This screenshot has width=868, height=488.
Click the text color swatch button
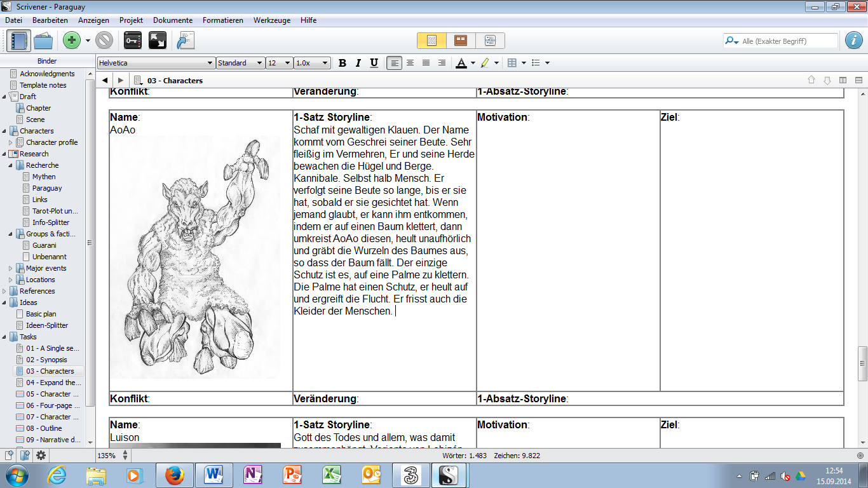461,63
